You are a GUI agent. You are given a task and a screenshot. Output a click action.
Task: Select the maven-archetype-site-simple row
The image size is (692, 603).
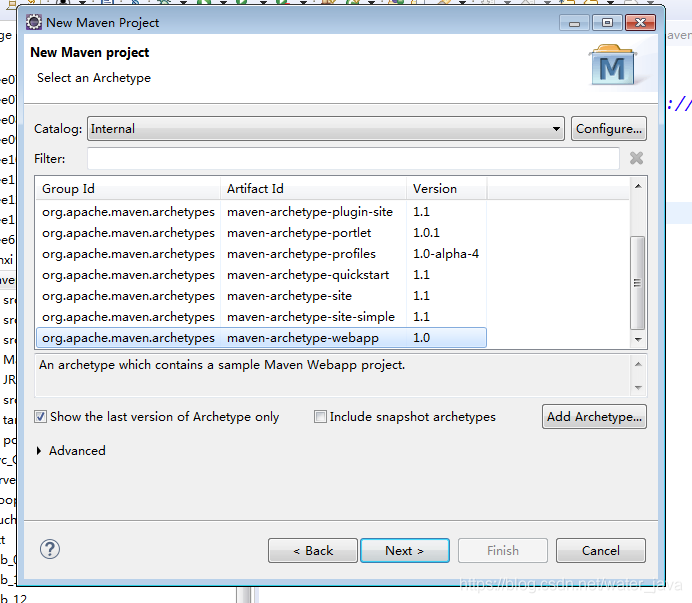click(x=261, y=317)
